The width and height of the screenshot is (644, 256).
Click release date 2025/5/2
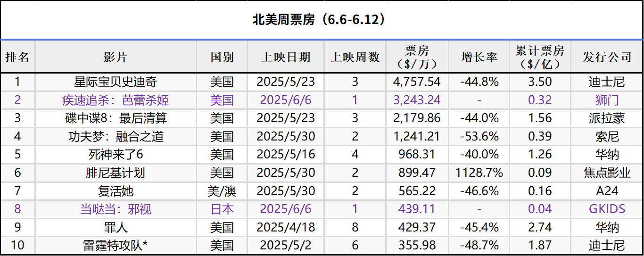tap(286, 246)
